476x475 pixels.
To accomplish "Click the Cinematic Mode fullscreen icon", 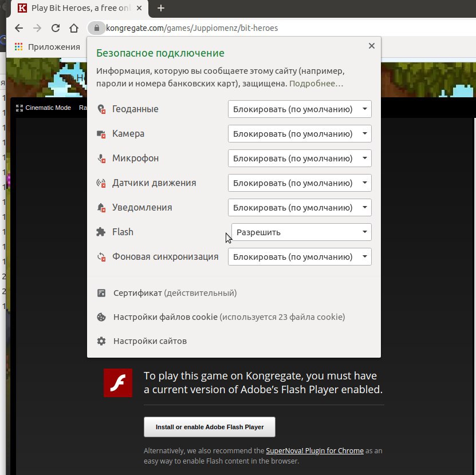I will click(x=19, y=108).
